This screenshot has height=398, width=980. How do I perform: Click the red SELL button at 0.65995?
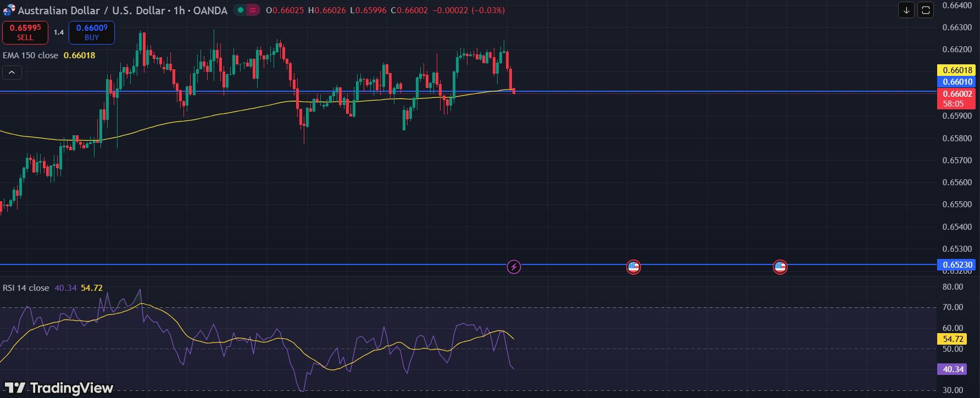coord(25,32)
